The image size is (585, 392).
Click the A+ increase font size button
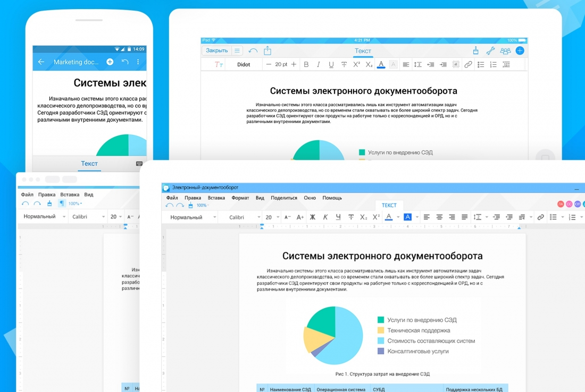300,217
